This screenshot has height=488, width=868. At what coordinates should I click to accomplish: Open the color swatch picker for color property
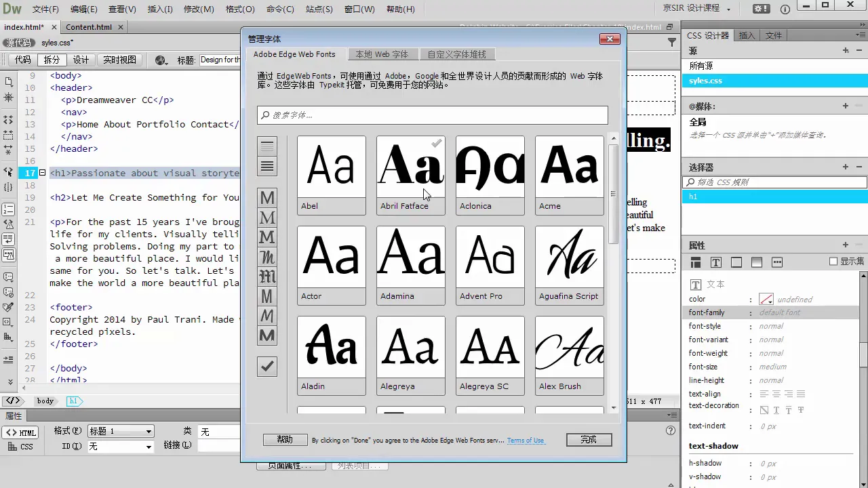(x=766, y=299)
